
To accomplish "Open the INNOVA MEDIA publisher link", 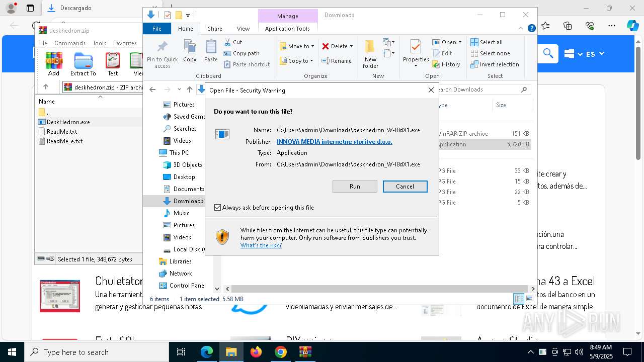I will click(334, 142).
